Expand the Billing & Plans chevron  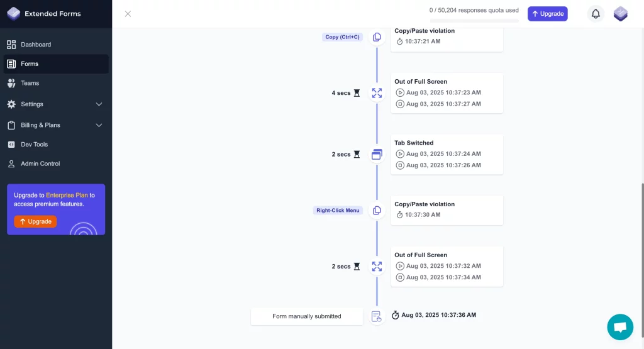coord(99,125)
